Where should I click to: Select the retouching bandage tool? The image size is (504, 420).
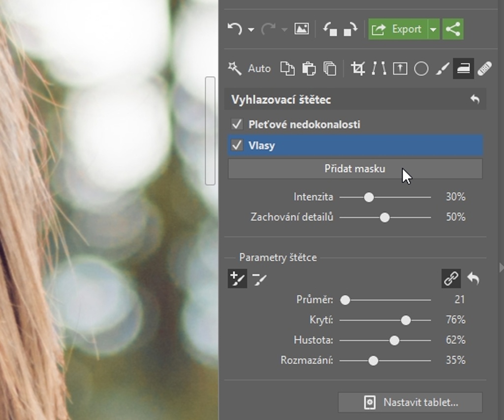point(484,68)
